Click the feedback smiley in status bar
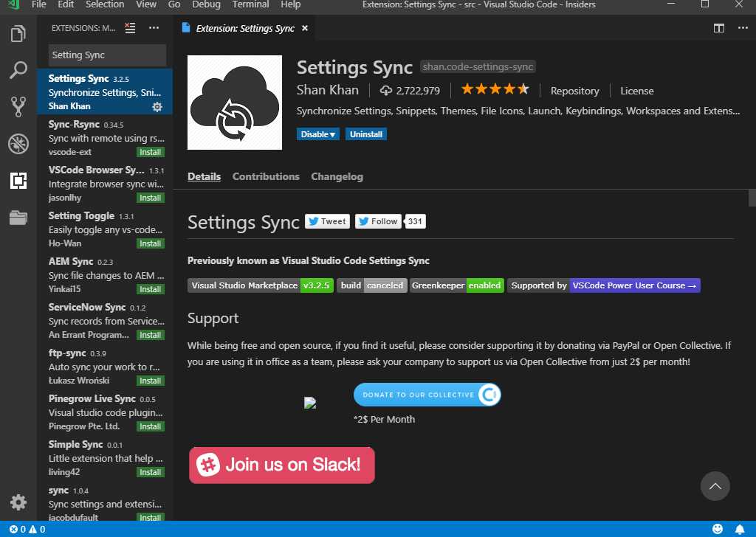Viewport: 756px width, 537px height. pos(718,529)
